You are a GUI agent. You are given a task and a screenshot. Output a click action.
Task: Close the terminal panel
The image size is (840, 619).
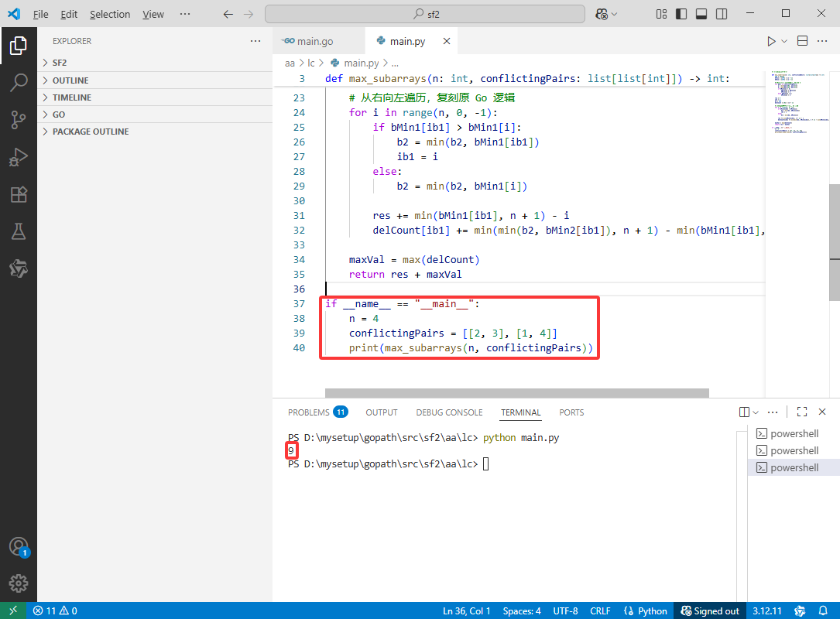click(x=822, y=412)
